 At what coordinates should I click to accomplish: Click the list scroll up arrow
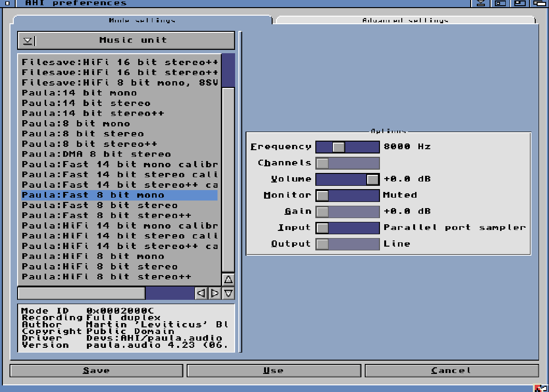228,279
